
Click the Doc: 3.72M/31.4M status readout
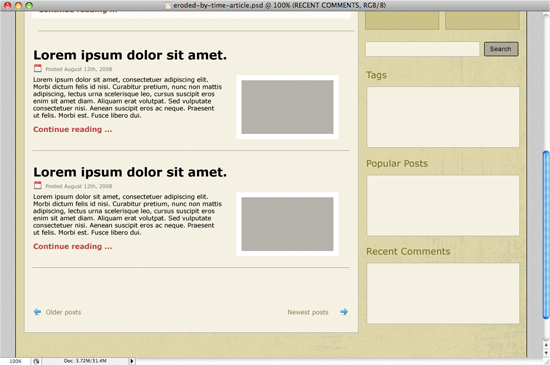tap(85, 361)
